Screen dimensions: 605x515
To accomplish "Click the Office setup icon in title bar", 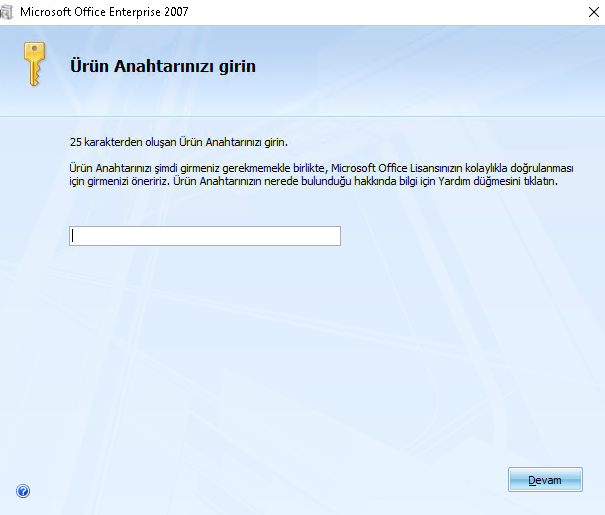I will [7, 12].
